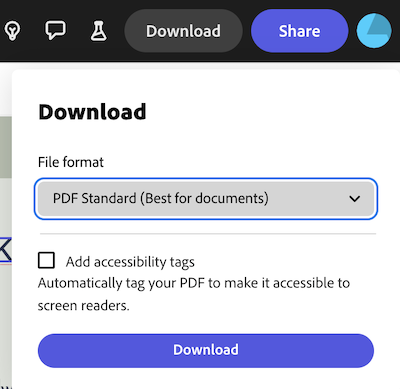Click the Share button

coord(299,31)
